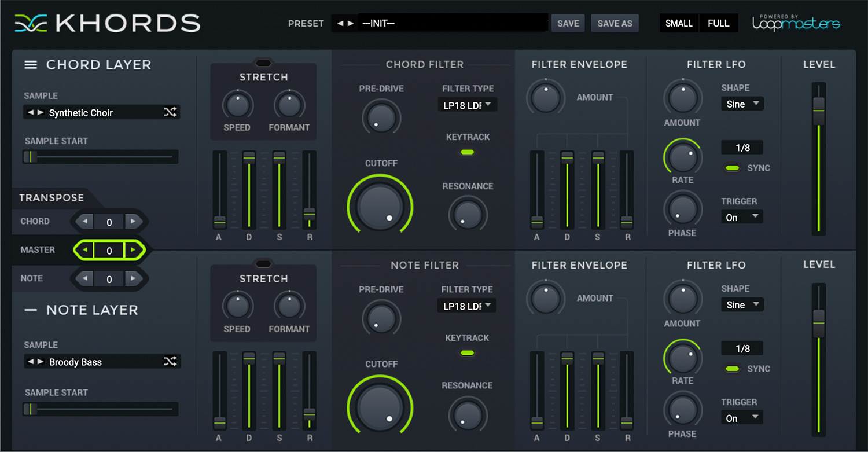This screenshot has height=452, width=868.
Task: Save the current preset
Action: click(x=568, y=23)
